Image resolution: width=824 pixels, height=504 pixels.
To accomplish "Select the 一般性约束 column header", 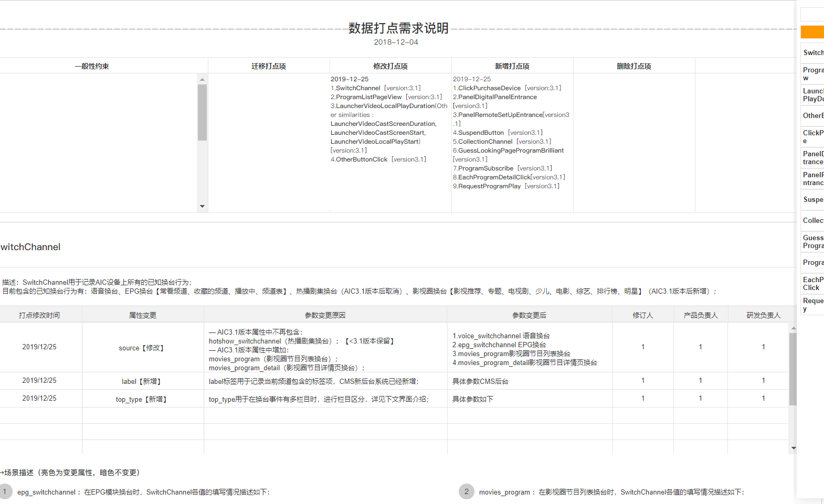I will [x=92, y=66].
